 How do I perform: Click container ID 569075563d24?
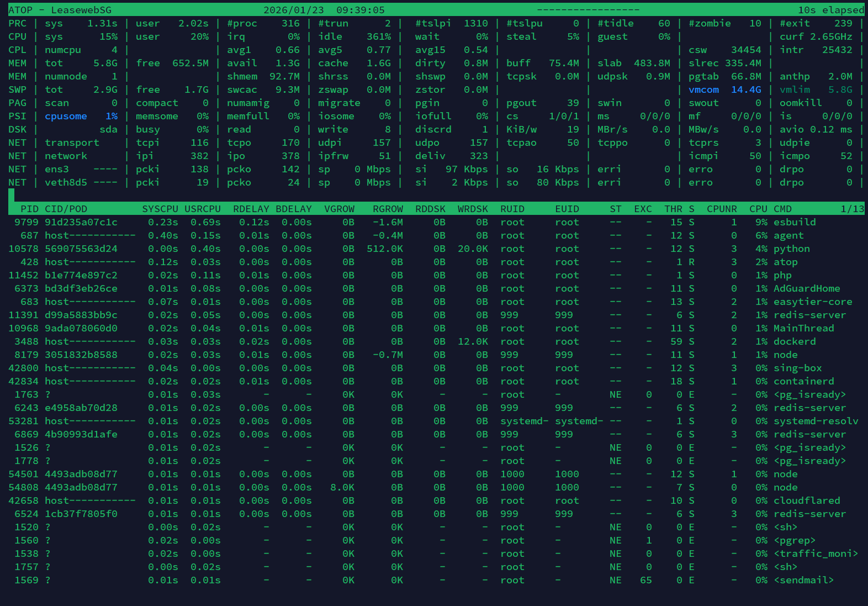point(81,249)
